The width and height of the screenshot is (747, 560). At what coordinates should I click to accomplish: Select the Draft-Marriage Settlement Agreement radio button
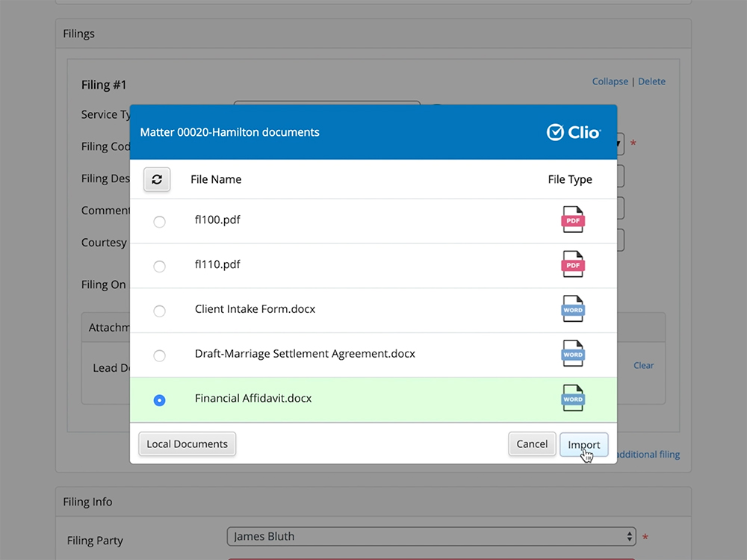pyautogui.click(x=158, y=356)
